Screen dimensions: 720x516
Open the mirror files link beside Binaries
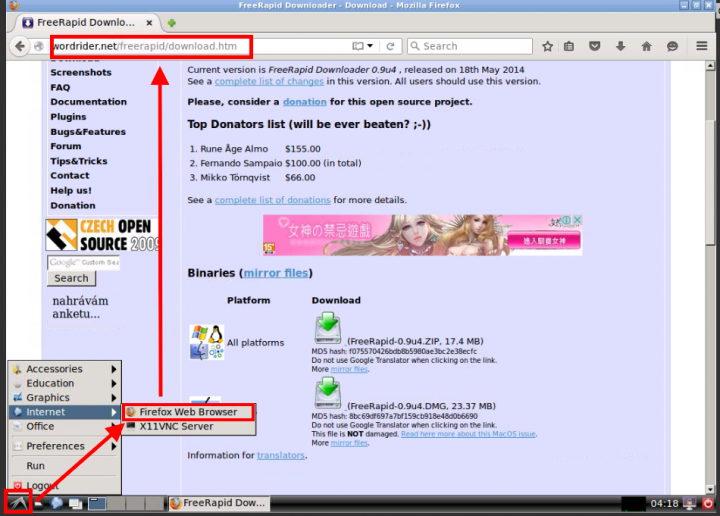[276, 273]
